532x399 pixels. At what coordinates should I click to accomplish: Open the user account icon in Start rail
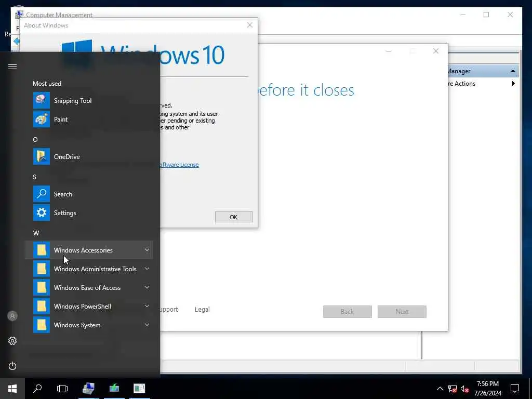[12, 316]
